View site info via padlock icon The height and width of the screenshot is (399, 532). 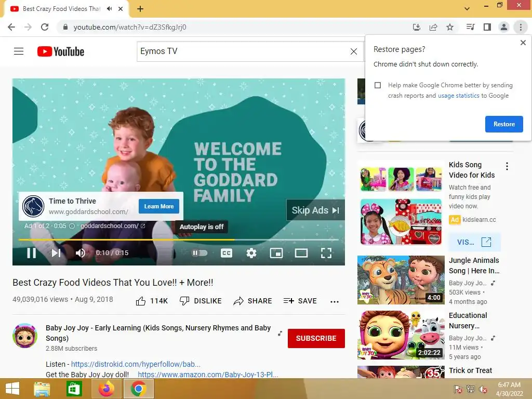tap(65, 27)
